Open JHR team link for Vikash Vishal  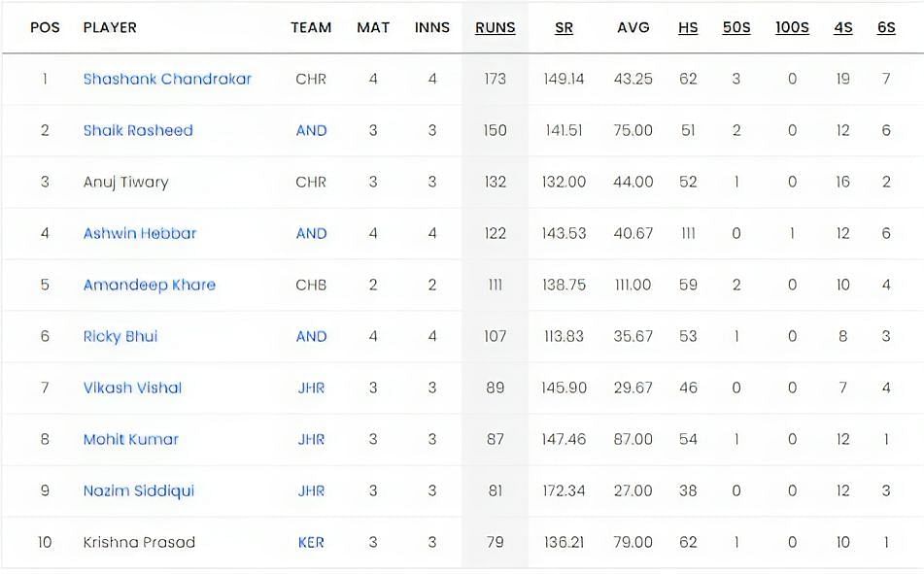311,388
